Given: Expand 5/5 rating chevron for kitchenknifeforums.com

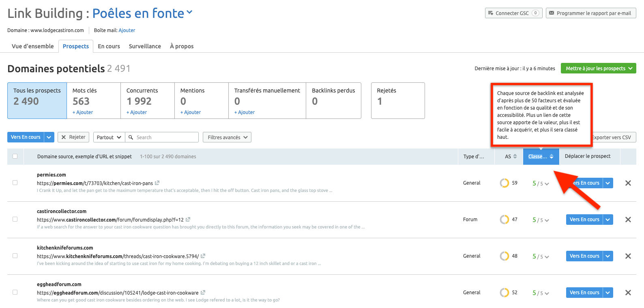Looking at the screenshot, I should (x=547, y=257).
